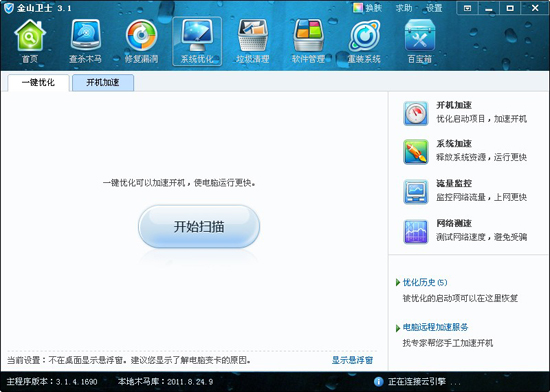Click 主程序版本 3.1.4.1690 text

(x=52, y=381)
